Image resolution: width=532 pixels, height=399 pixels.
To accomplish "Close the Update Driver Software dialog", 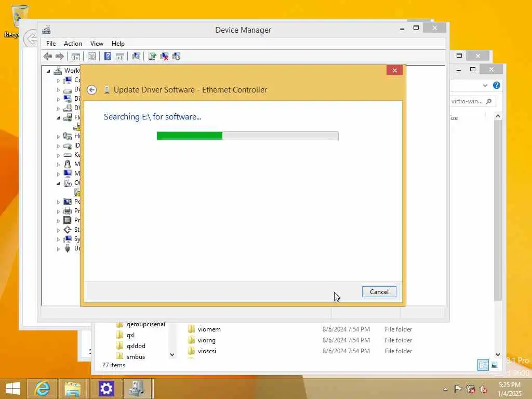I will point(395,70).
